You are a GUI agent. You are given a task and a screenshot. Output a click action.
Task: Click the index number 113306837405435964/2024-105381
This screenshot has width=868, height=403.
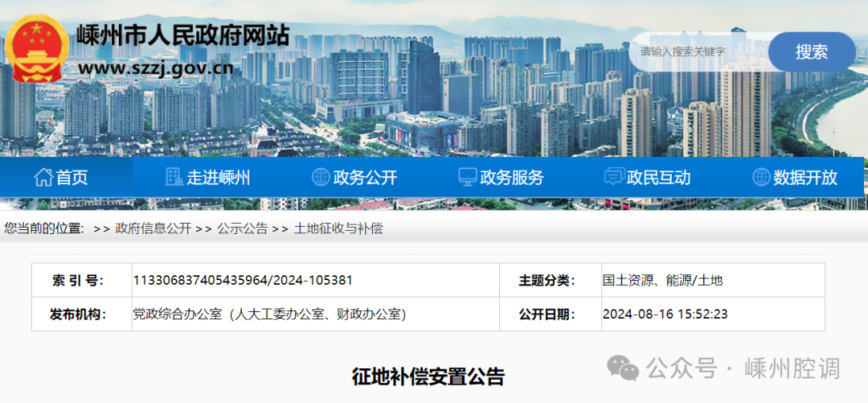(243, 281)
